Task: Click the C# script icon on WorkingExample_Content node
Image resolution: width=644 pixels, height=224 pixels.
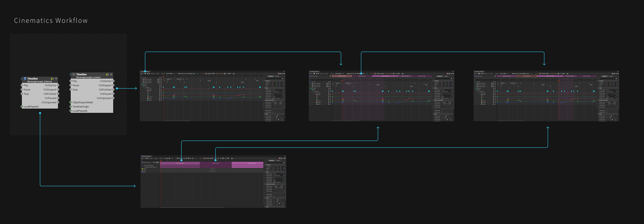Action: pos(107,74)
